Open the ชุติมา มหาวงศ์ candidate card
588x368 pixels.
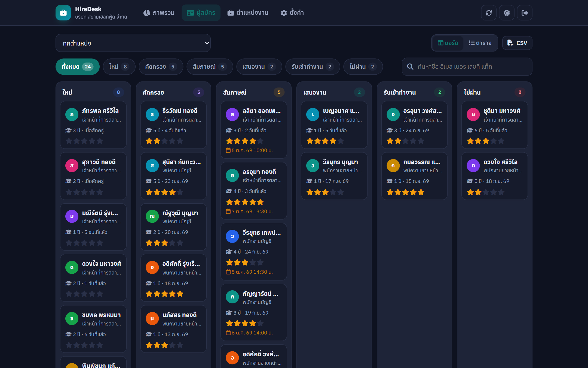coord(495,125)
